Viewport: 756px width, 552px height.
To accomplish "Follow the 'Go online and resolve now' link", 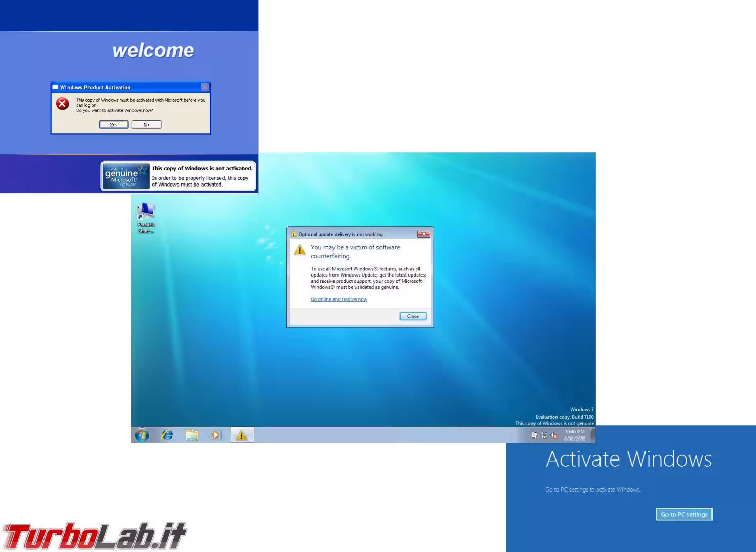I will (339, 300).
